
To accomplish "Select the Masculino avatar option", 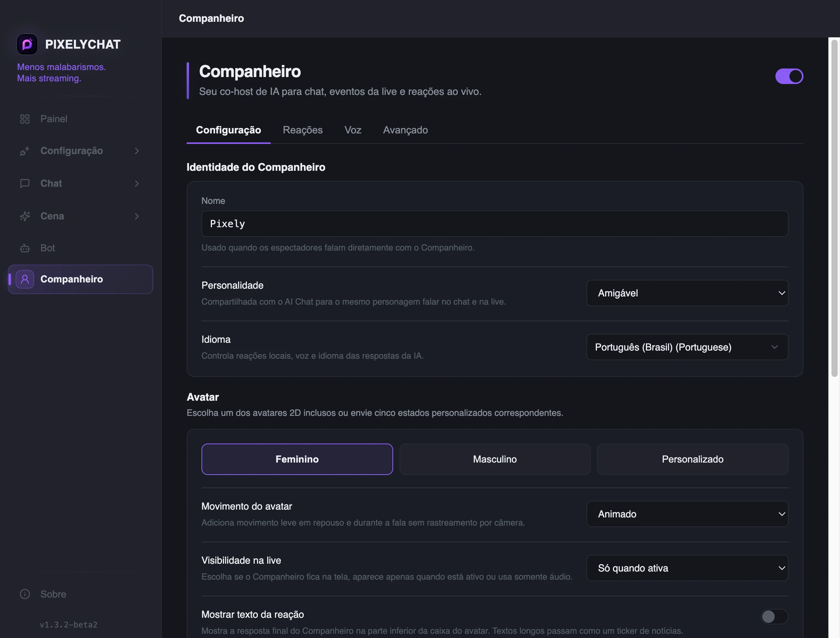I will click(x=495, y=459).
